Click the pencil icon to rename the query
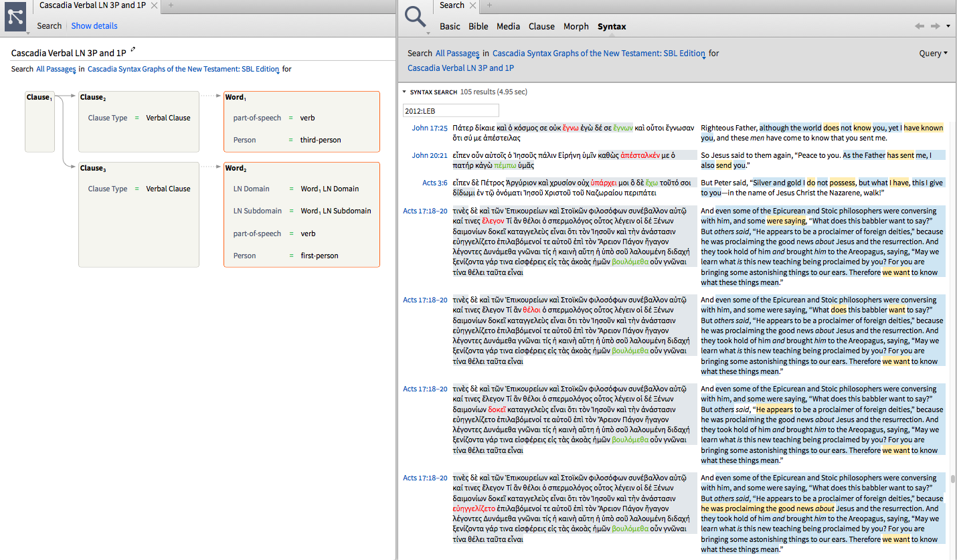957x560 pixels. click(x=133, y=50)
